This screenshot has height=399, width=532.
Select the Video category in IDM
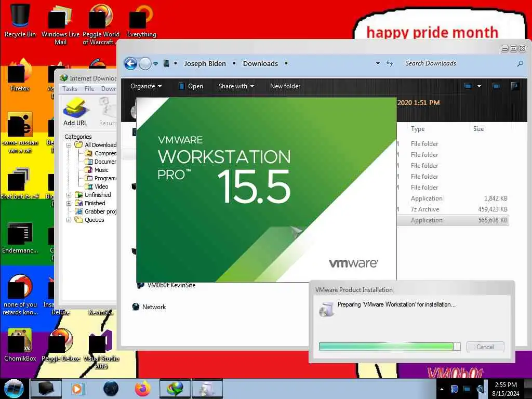[97, 187]
